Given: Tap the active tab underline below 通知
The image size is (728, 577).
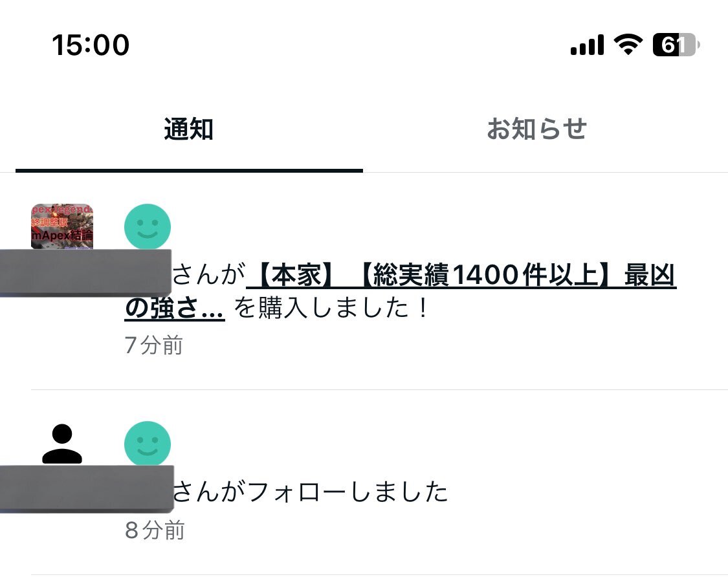Looking at the screenshot, I should click(189, 170).
